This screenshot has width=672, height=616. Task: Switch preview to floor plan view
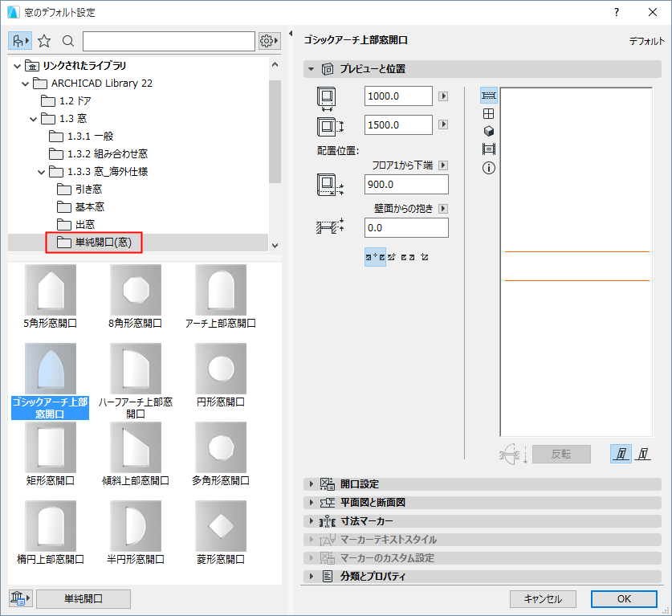point(489,95)
